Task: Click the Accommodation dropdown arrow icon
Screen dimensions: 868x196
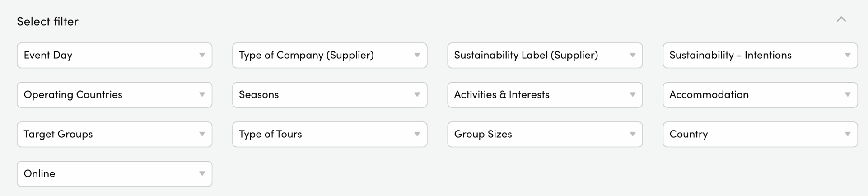Action: 847,95
